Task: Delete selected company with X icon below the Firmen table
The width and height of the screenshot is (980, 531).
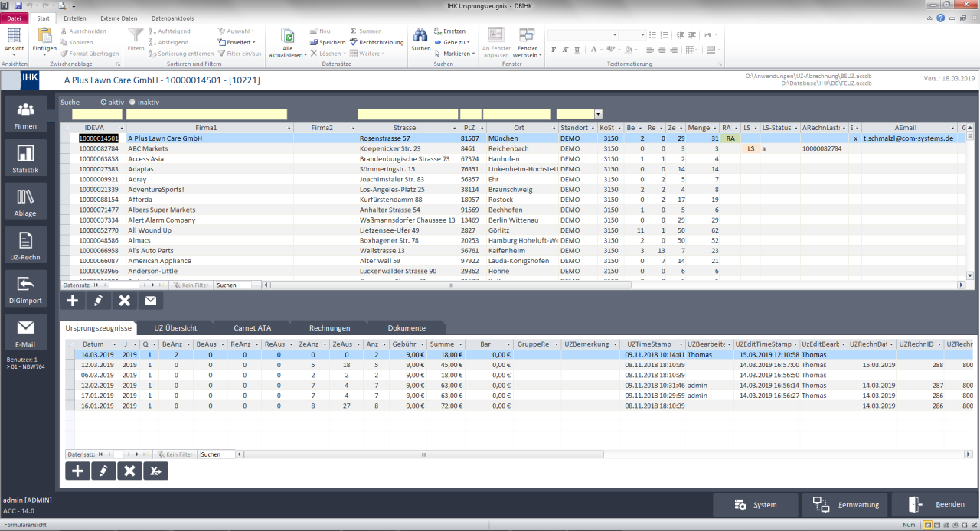Action: coord(125,301)
